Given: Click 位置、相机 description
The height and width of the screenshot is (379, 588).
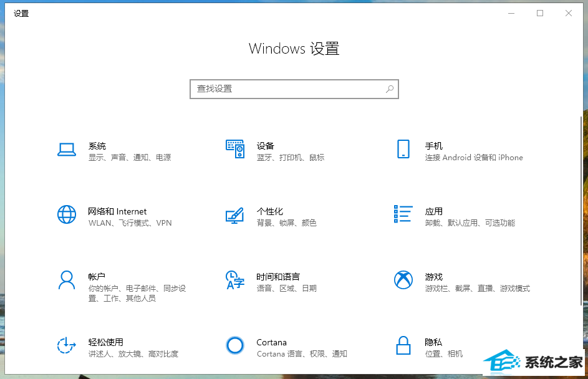Looking at the screenshot, I should pos(443,354).
